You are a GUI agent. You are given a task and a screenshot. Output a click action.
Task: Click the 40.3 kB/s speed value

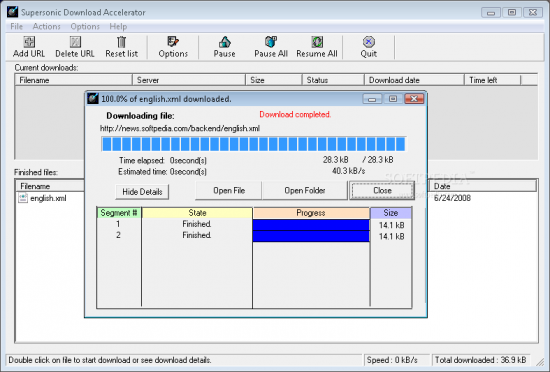[x=348, y=171]
